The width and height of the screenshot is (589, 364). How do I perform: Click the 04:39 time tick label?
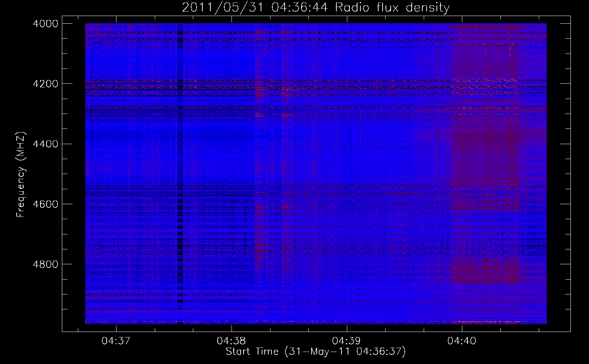(x=347, y=341)
